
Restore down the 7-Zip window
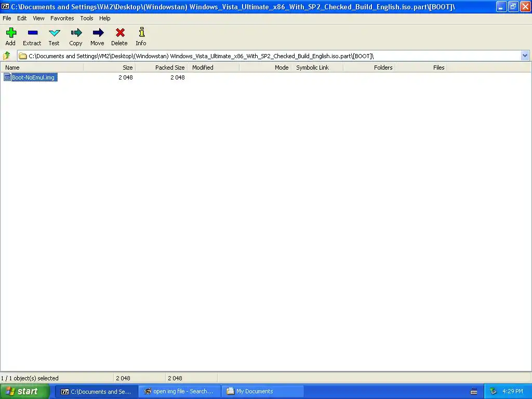513,6
